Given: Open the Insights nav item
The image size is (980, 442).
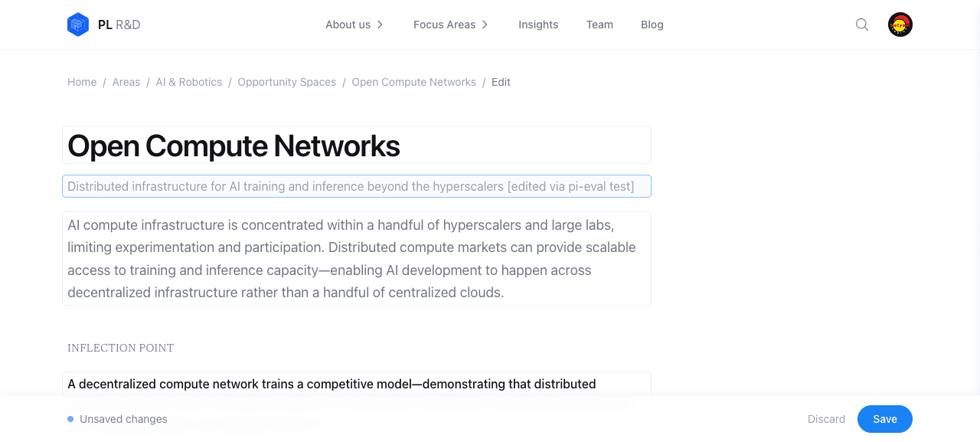Looking at the screenshot, I should (x=538, y=25).
